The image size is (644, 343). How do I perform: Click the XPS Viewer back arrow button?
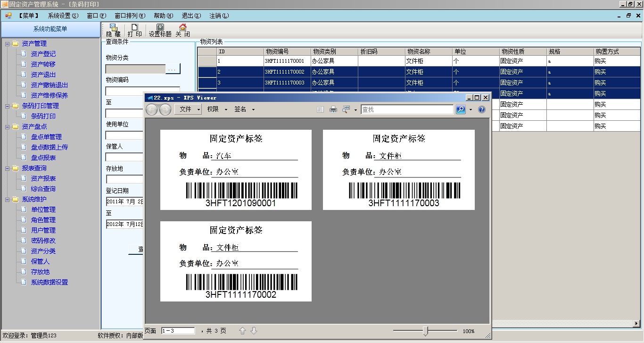coord(151,109)
